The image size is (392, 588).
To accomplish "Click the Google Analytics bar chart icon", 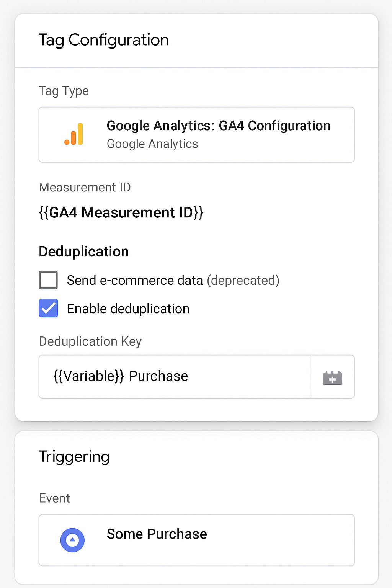I will (x=74, y=134).
